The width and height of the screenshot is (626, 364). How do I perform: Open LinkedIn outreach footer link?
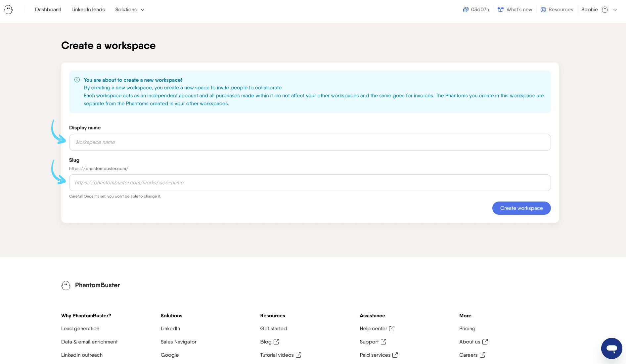(82, 355)
